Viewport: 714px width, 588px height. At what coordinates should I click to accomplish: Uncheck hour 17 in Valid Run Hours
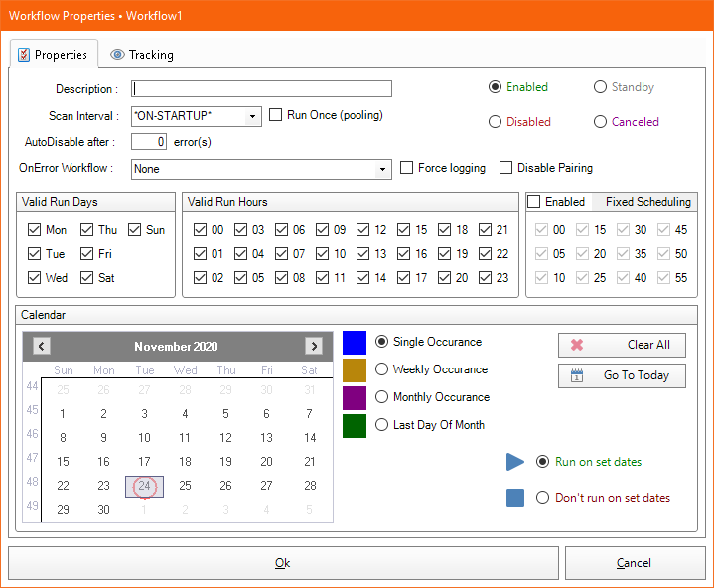[403, 278]
